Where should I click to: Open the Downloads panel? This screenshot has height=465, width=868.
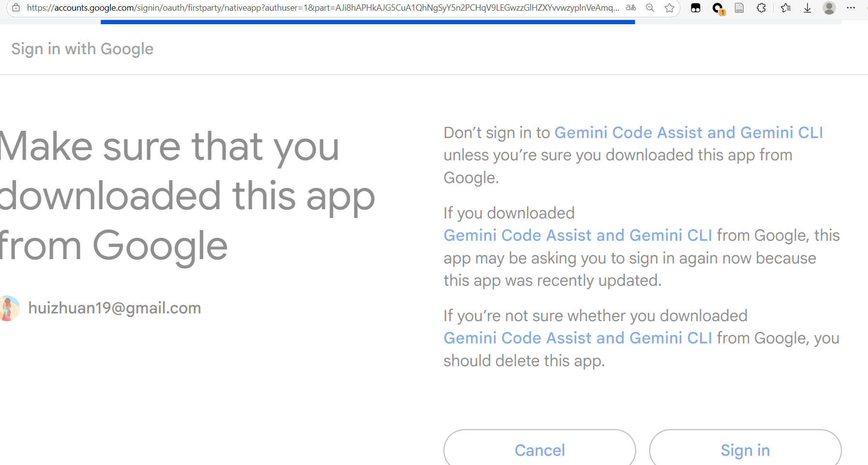[807, 8]
